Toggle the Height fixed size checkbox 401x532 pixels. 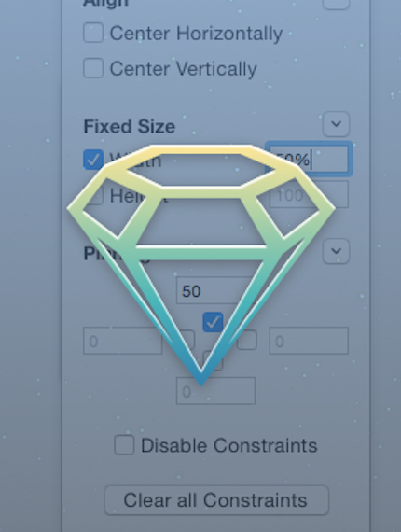[x=93, y=196]
